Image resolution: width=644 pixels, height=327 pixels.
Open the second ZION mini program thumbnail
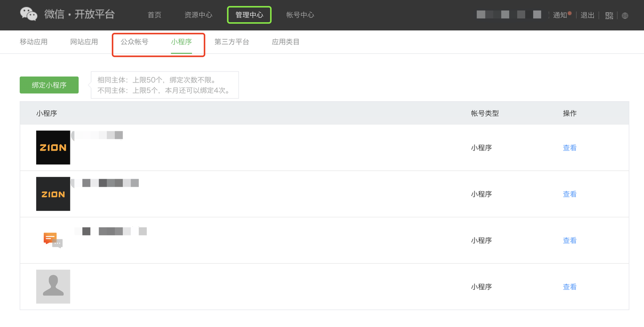[53, 194]
